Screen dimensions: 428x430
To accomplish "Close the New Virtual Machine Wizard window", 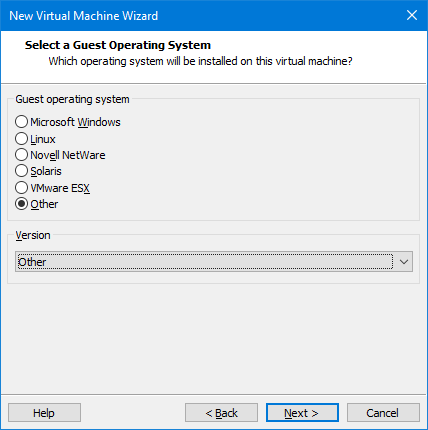I will pyautogui.click(x=412, y=15).
